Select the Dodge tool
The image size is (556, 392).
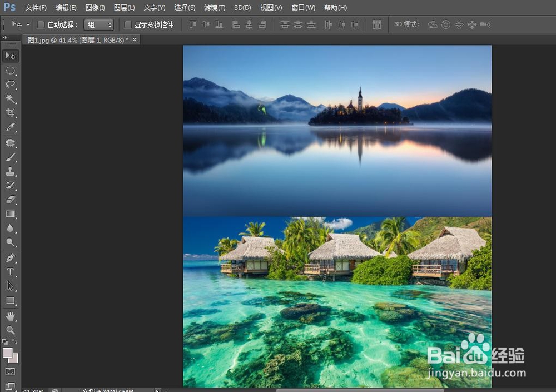[x=10, y=242]
